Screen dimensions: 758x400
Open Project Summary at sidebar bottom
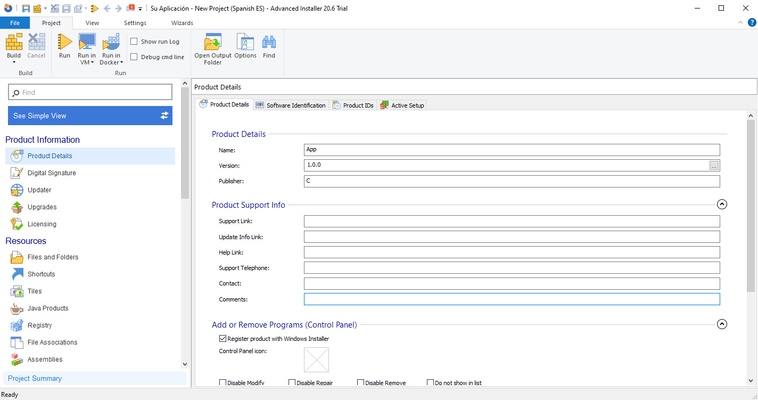click(95, 378)
